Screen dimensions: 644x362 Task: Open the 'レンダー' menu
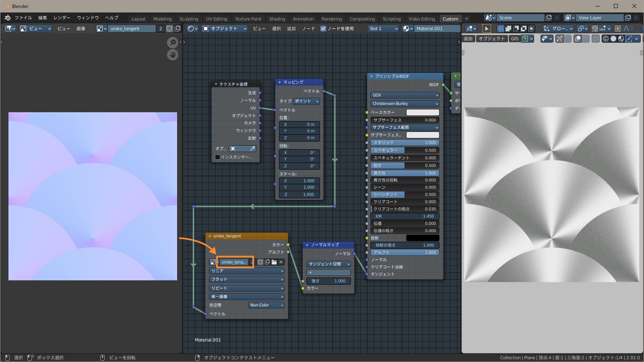pyautogui.click(x=62, y=18)
